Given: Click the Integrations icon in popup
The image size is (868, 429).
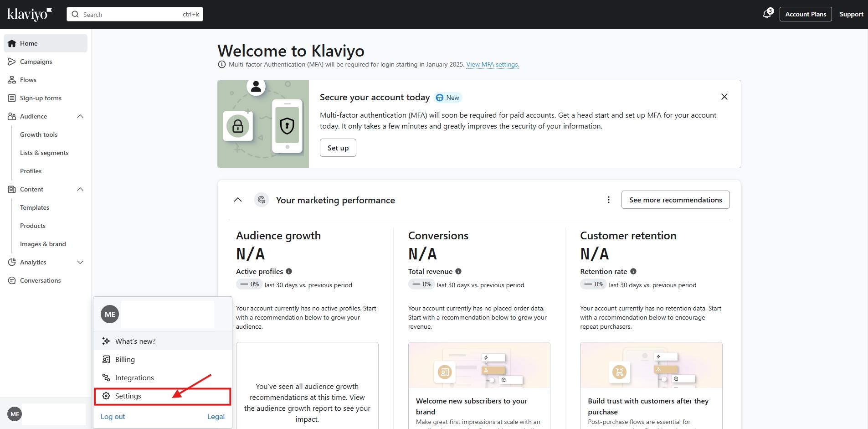Looking at the screenshot, I should [x=106, y=377].
